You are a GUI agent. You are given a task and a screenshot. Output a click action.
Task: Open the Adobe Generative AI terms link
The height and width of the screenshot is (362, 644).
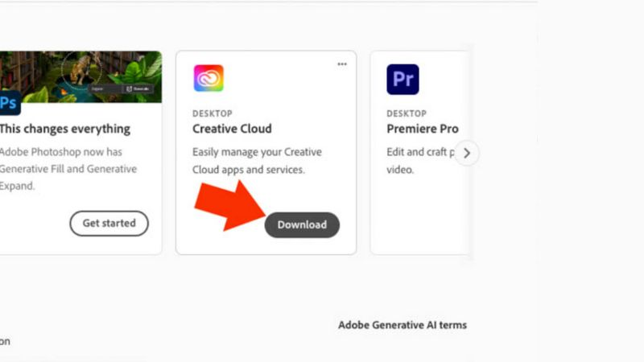tap(402, 325)
